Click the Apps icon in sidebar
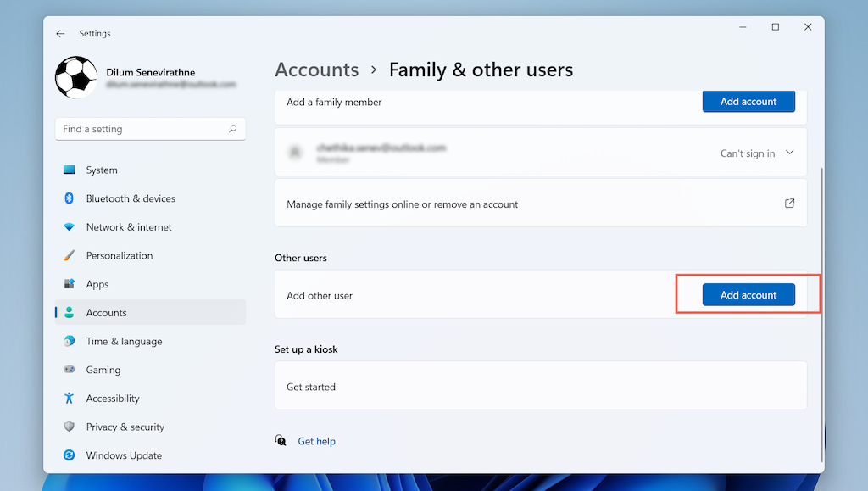 70,284
